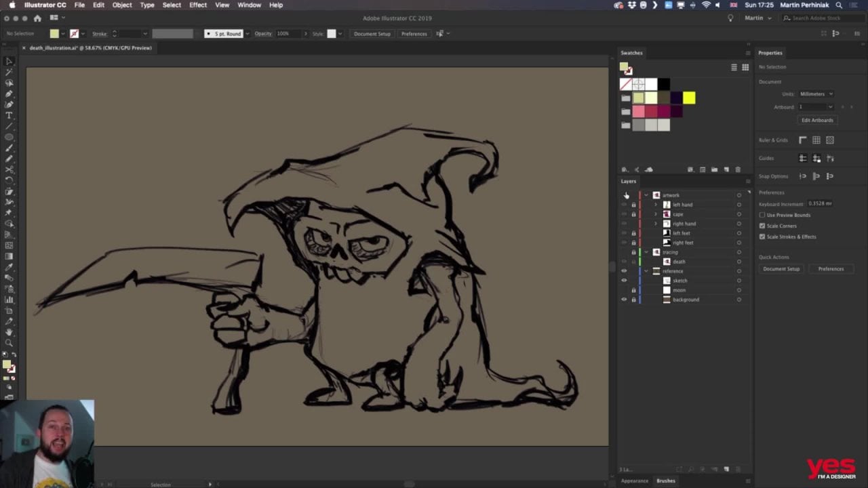Select the Type tool in the toolbar

point(9,115)
